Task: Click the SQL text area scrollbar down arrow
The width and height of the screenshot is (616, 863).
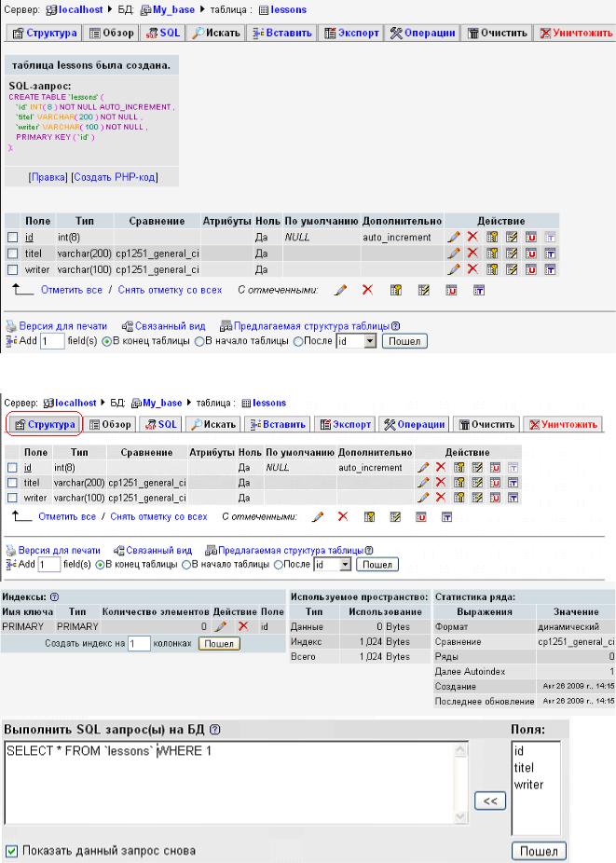Action: point(462,817)
